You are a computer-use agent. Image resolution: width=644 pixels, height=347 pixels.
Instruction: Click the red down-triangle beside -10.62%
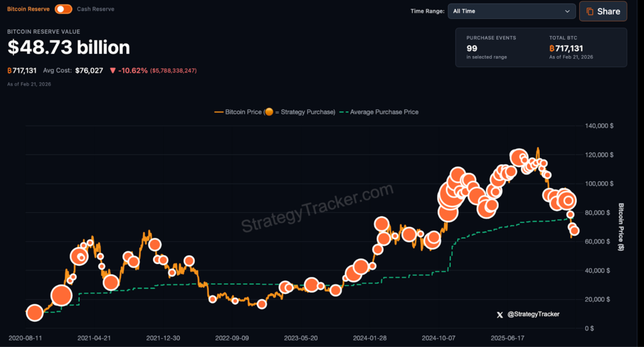coord(113,70)
